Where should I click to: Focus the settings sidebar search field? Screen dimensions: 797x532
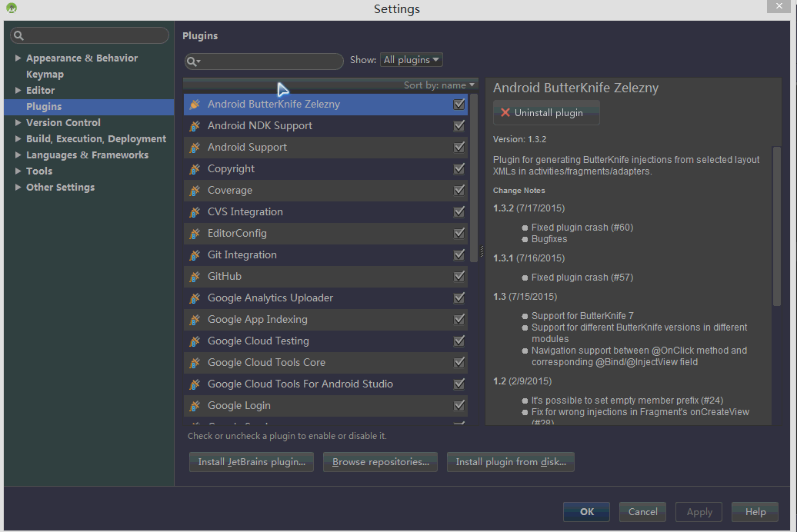[89, 35]
